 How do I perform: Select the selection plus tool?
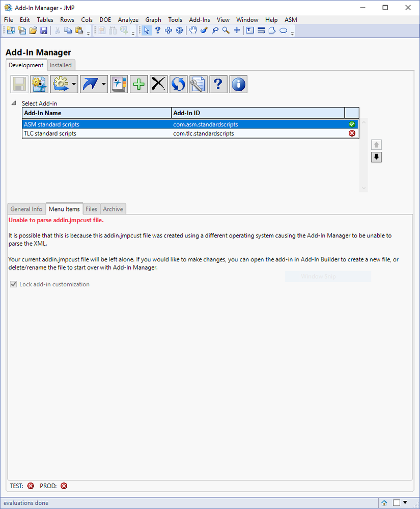169,31
